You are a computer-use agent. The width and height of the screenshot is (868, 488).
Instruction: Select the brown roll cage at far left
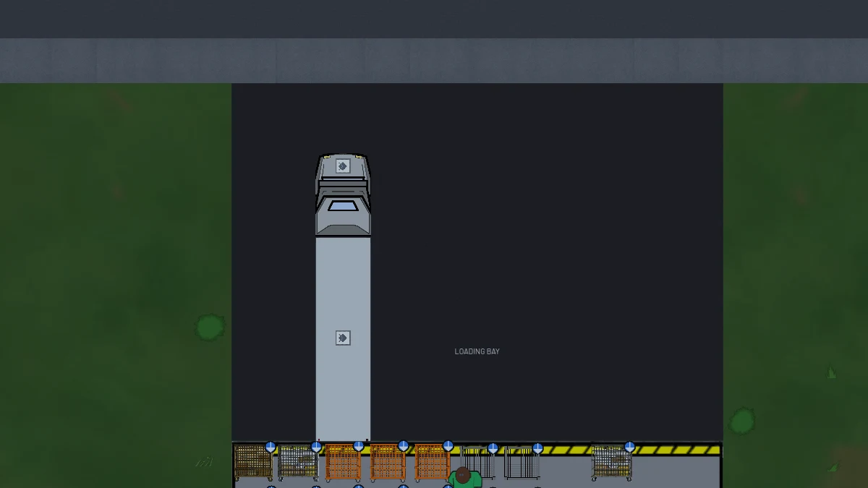[x=253, y=463]
